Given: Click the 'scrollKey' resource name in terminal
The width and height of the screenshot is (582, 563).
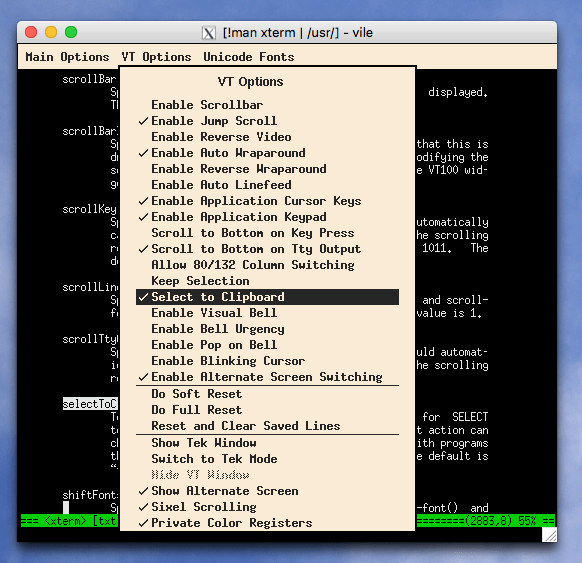Looking at the screenshot, I should click(89, 209).
